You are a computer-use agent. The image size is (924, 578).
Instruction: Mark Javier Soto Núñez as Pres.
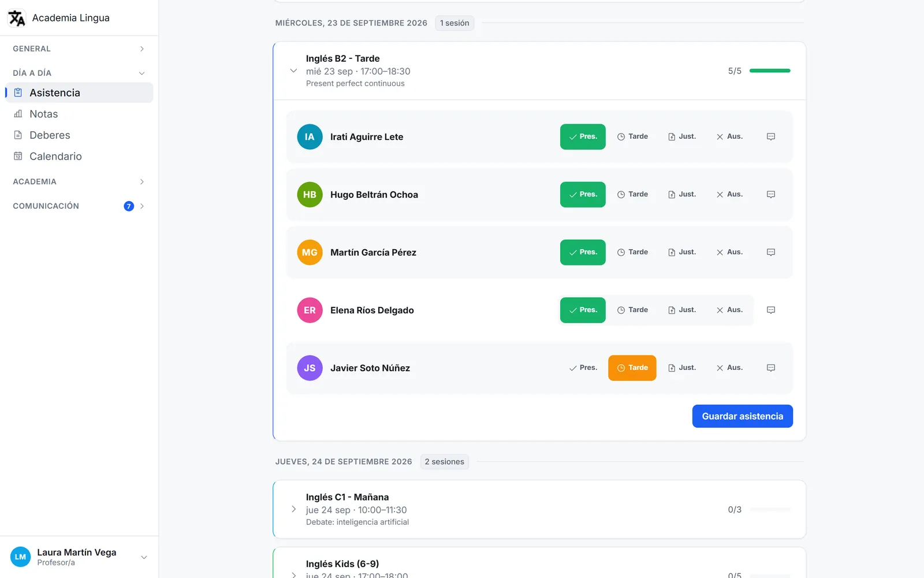click(583, 368)
